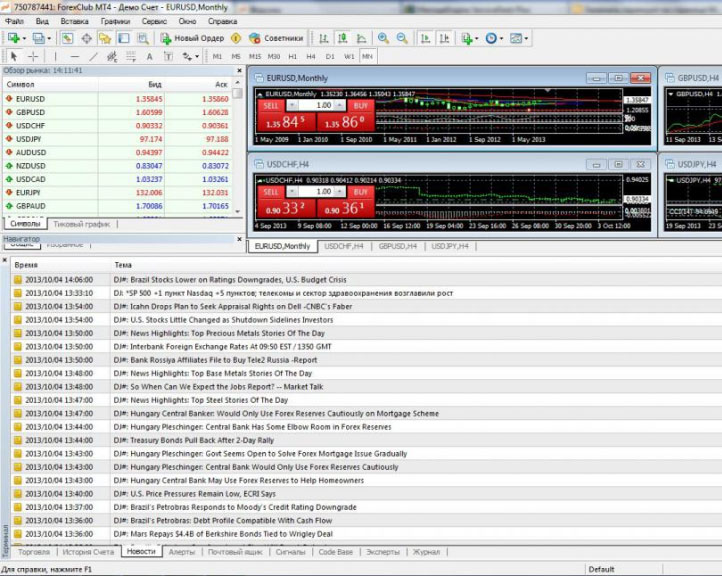Switch timeframe to D1
Viewport: 722px width, 576px height.
pyautogui.click(x=330, y=56)
